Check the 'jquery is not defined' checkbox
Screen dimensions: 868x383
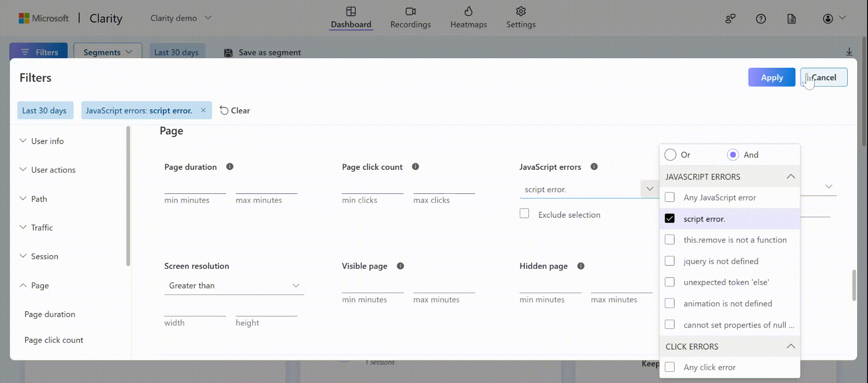[x=670, y=261]
